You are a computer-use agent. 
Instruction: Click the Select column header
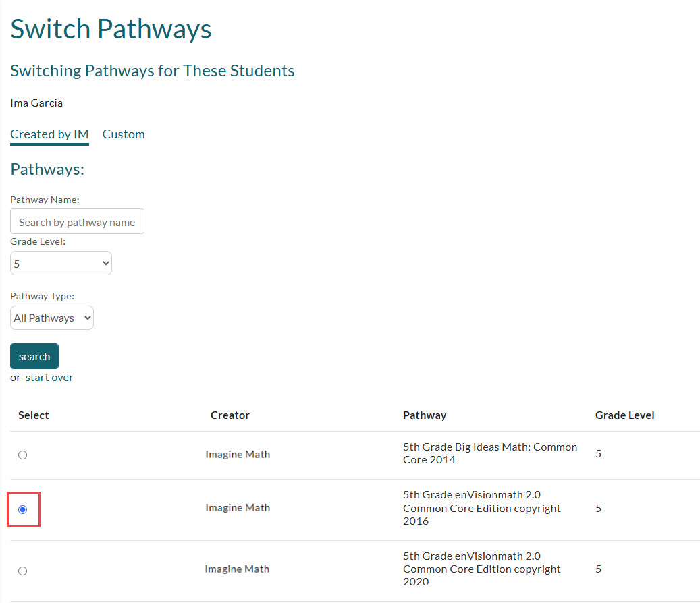[x=33, y=415]
